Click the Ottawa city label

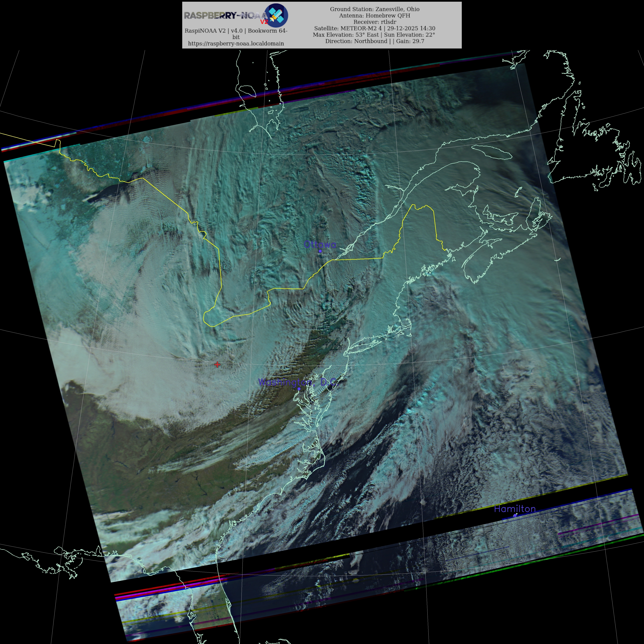click(320, 244)
